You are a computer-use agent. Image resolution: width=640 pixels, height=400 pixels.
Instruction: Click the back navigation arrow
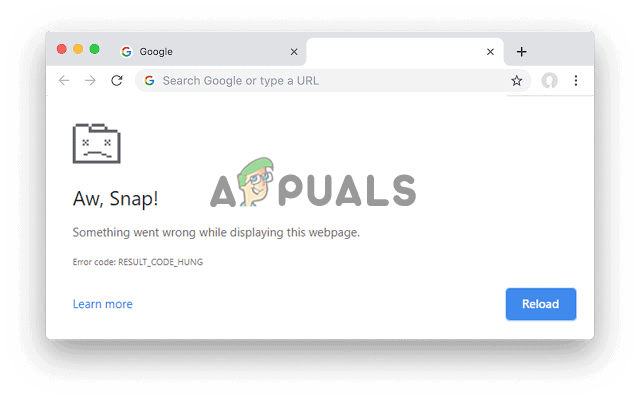[x=64, y=80]
